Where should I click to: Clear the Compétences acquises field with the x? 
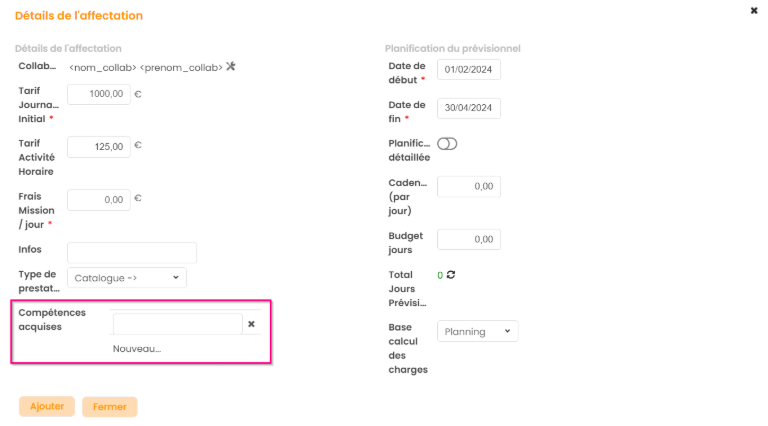point(252,324)
